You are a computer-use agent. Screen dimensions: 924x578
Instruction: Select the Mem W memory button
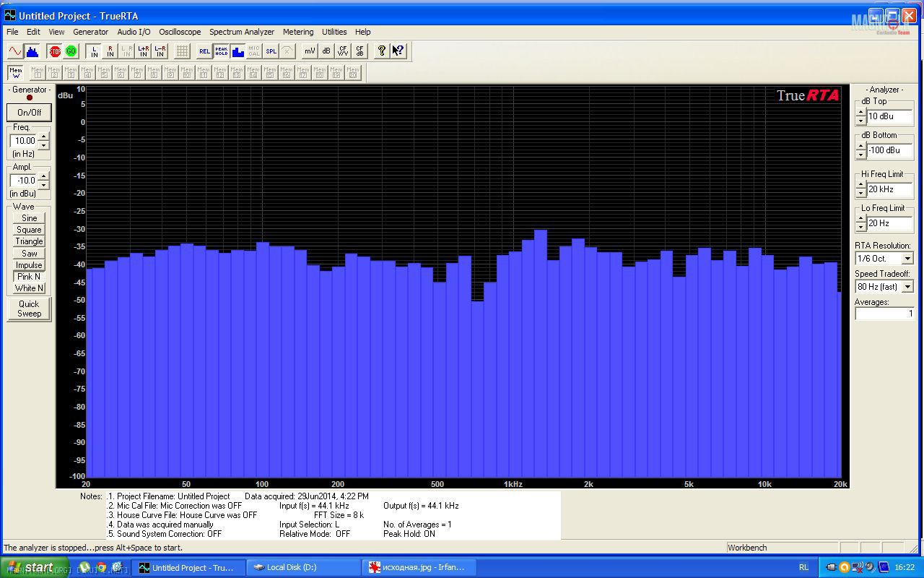coord(15,72)
